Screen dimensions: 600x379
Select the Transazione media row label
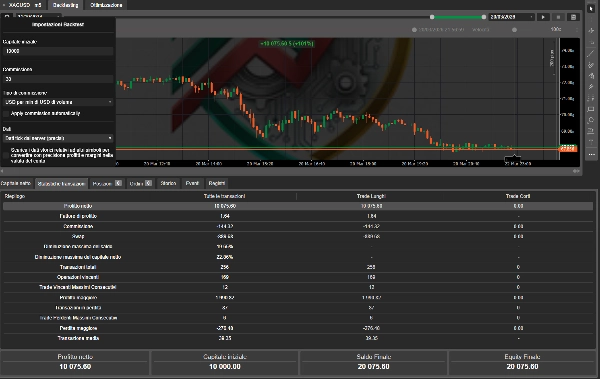78,338
